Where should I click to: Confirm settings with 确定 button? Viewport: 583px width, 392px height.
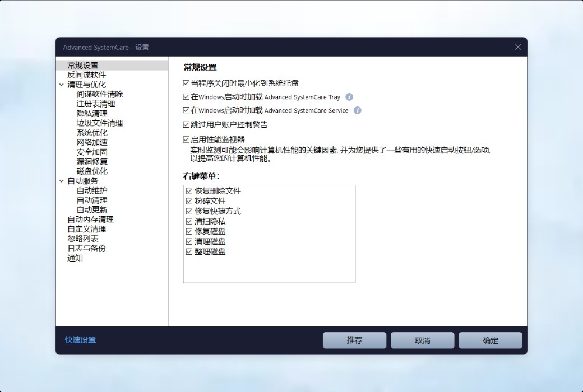tap(491, 340)
